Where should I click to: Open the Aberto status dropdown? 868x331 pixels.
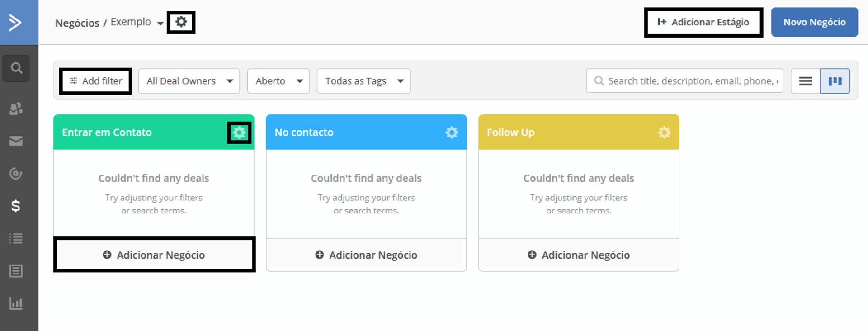point(278,81)
